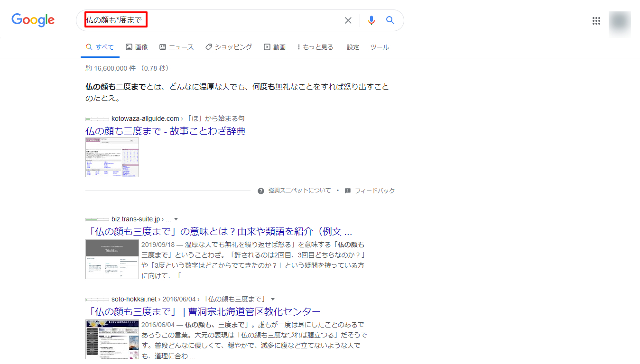Click the フィードバック link
The image size is (640, 364).
(x=375, y=191)
